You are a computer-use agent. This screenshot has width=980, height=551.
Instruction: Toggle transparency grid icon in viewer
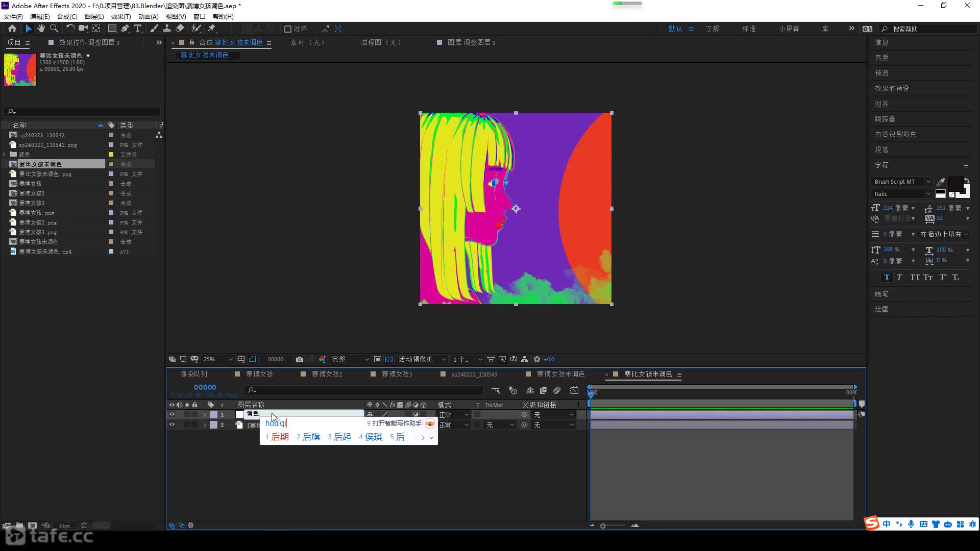(389, 359)
